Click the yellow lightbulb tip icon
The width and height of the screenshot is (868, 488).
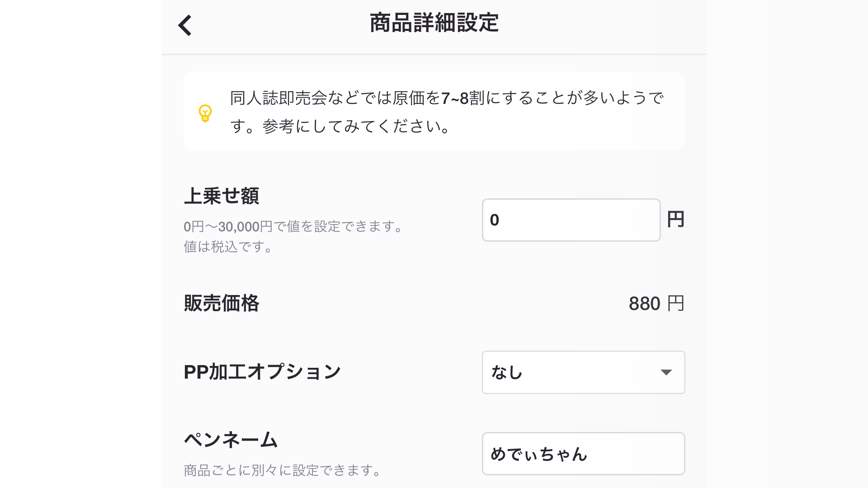coord(205,113)
